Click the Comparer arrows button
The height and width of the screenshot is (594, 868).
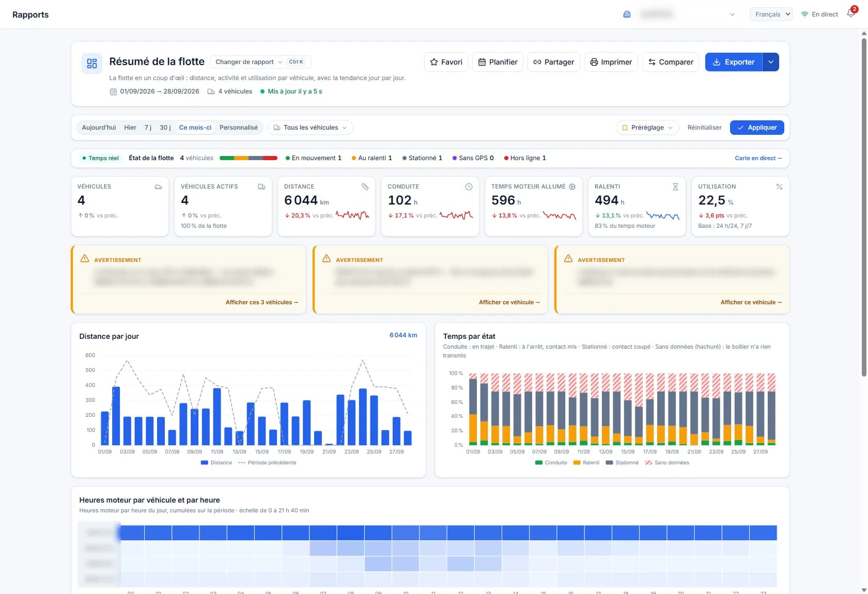(671, 62)
